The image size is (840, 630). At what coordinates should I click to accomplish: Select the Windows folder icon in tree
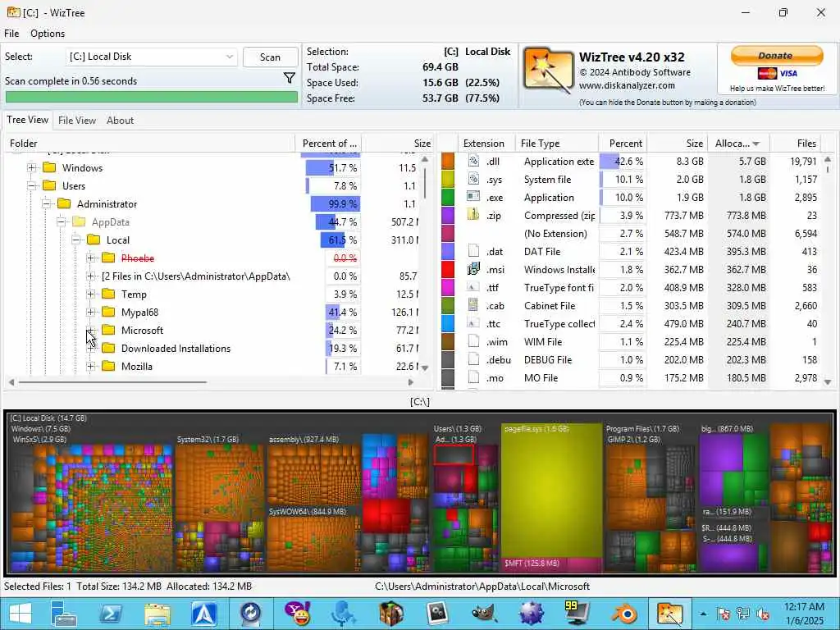pos(49,167)
